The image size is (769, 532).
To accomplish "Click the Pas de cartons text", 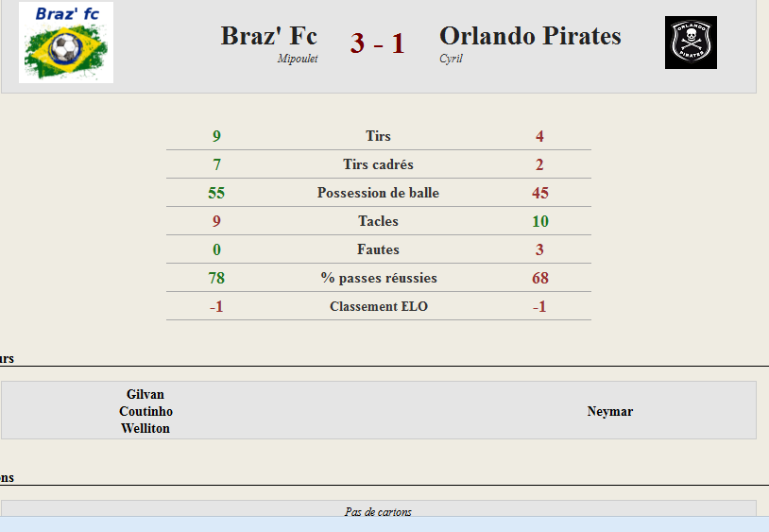I will pyautogui.click(x=378, y=512).
